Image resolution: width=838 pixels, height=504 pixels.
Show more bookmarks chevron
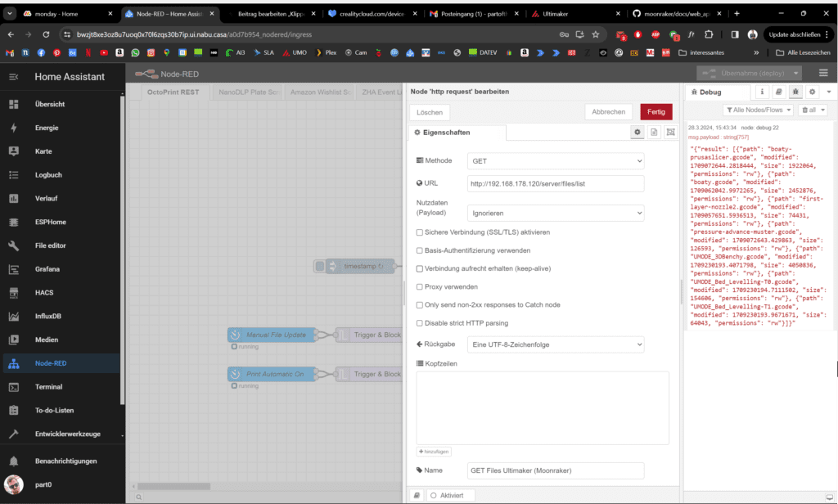[x=756, y=52]
